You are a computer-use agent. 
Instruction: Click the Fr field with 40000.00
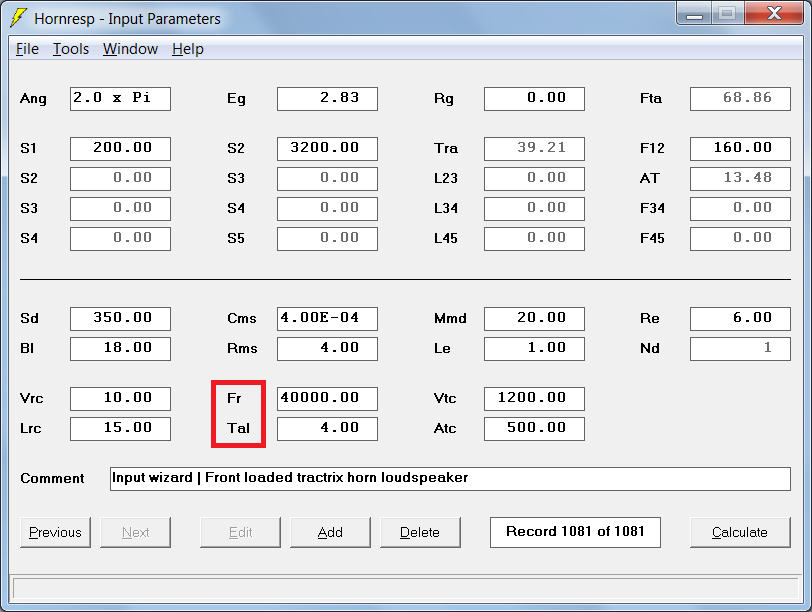click(x=327, y=399)
